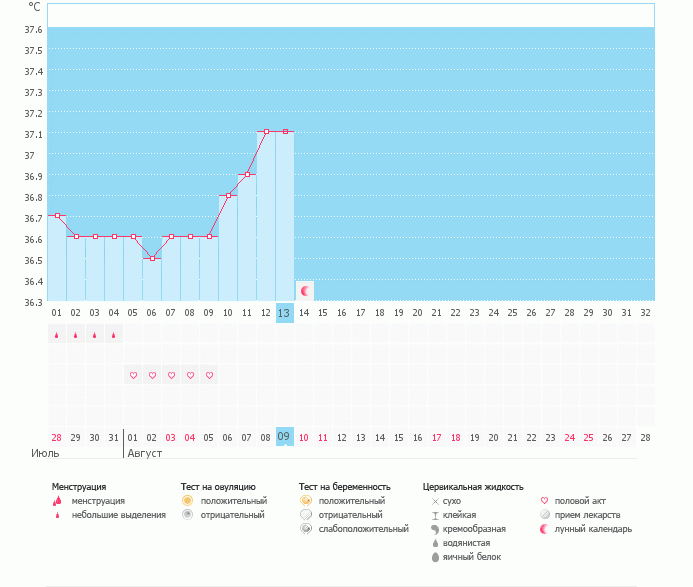Select the 36.5 temperature point on day 06
Screen dimensions: 693x587
point(152,258)
